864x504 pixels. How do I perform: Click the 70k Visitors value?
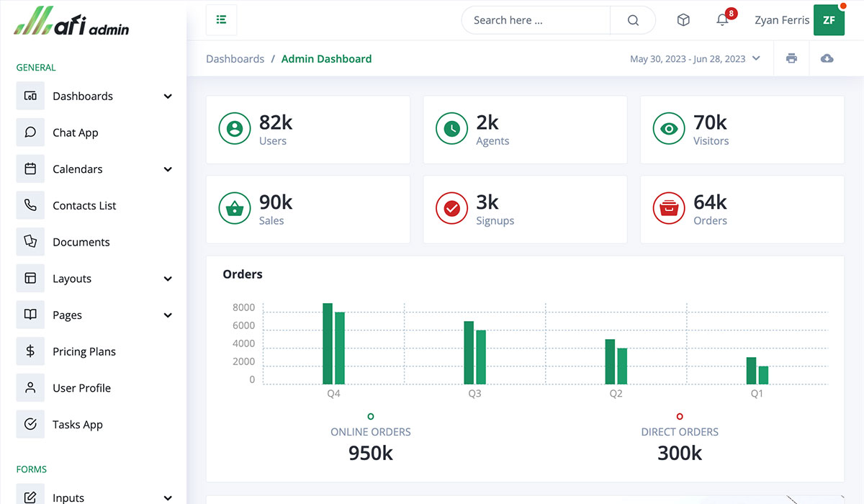(x=710, y=122)
